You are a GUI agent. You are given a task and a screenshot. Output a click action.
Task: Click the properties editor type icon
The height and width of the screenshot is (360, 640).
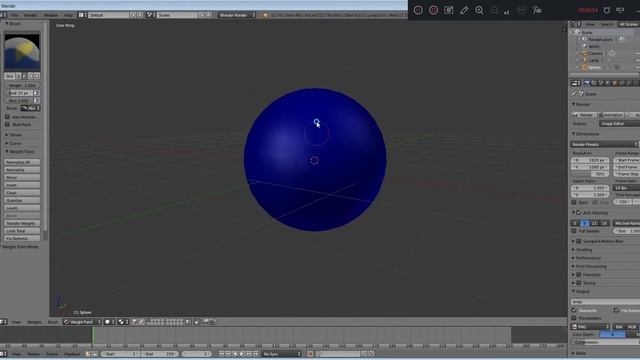575,83
